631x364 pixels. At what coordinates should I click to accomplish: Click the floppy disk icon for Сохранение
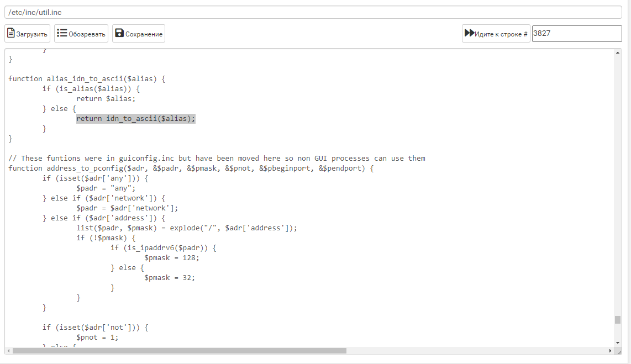pyautogui.click(x=119, y=34)
